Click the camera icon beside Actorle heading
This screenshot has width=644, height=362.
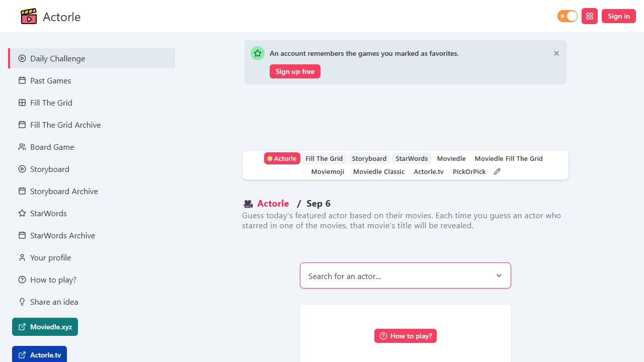point(248,204)
